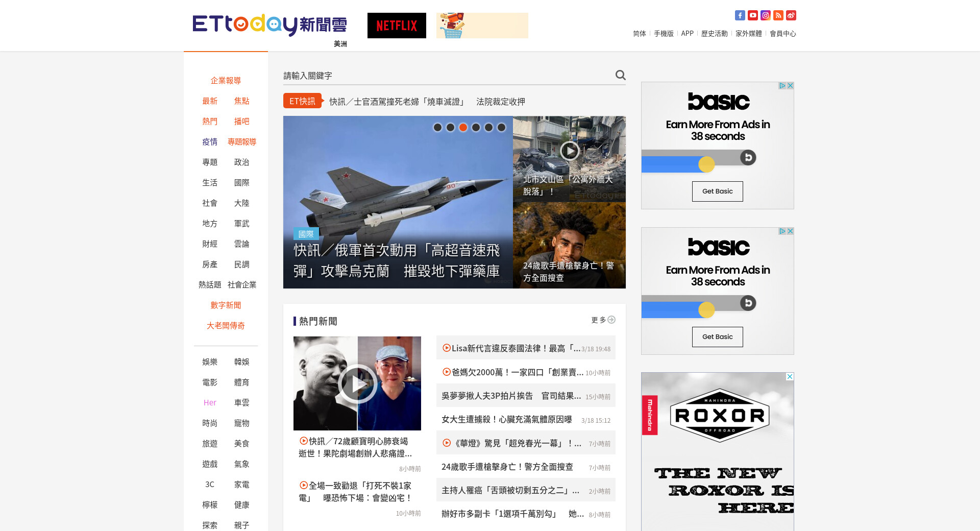Screen dimensions: 980x531
Task: Open the RSS feed icon
Action: point(778,15)
